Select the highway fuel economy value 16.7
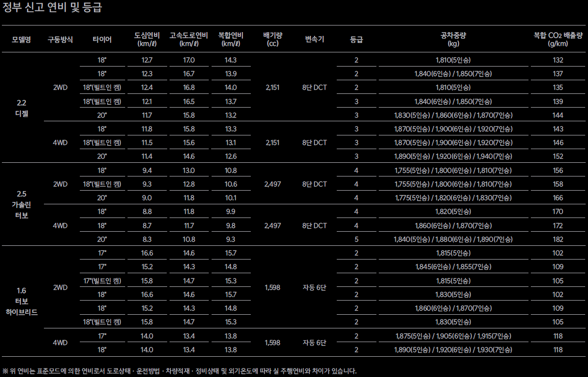The image size is (588, 377). 189,74
